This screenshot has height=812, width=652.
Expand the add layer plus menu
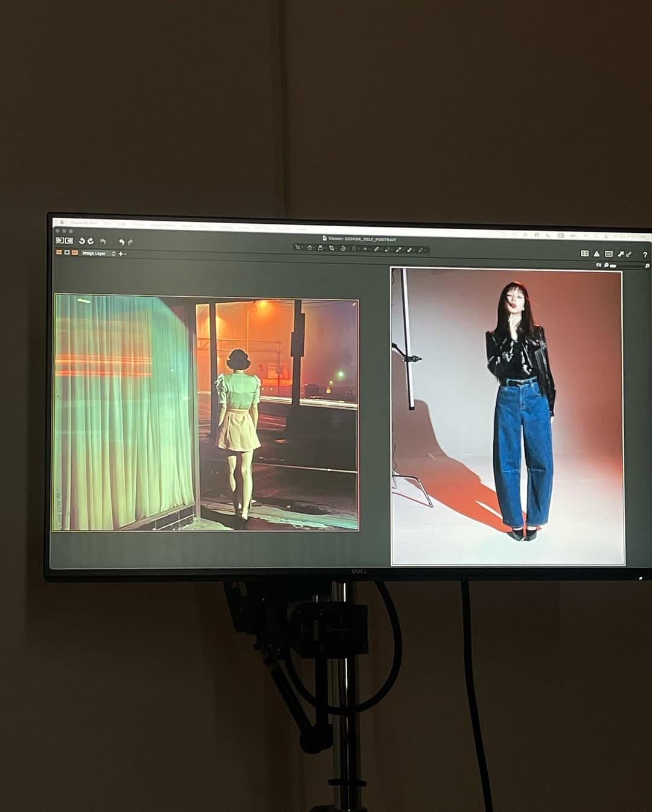coord(121,254)
